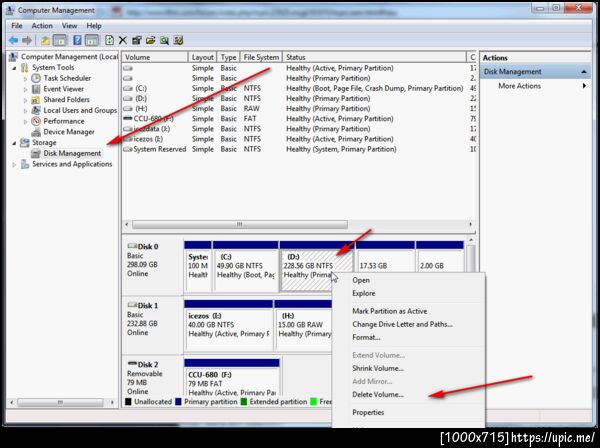
Task: Select Performance in the tree
Action: pos(64,121)
